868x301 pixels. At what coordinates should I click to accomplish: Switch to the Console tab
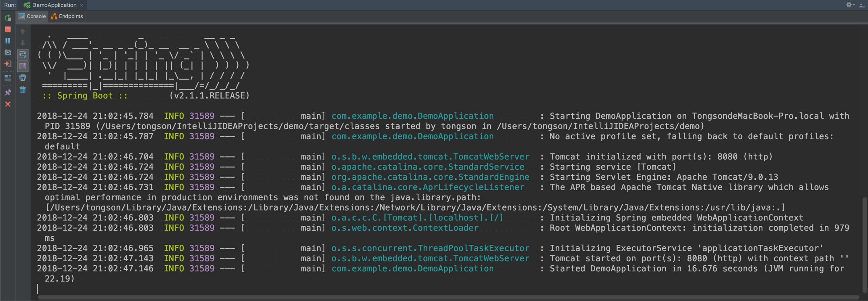click(x=32, y=16)
